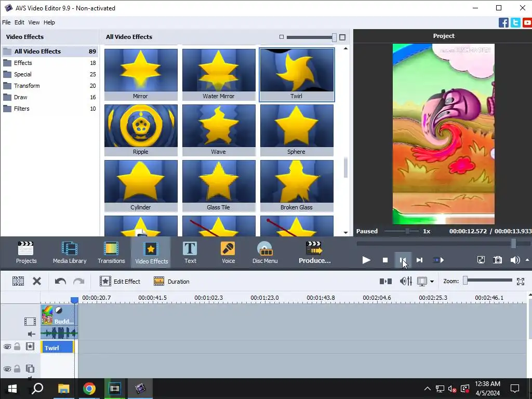Viewport: 532px width, 399px height.
Task: Select the Broken Glass effect
Action: coord(297,185)
